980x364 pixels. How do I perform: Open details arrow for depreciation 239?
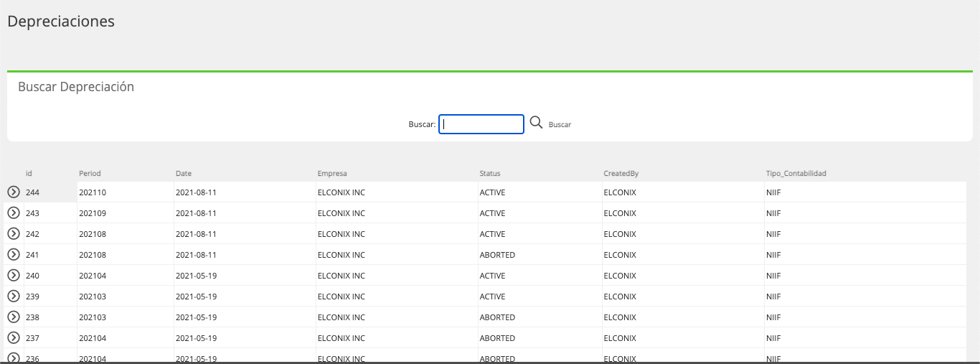(x=13, y=296)
